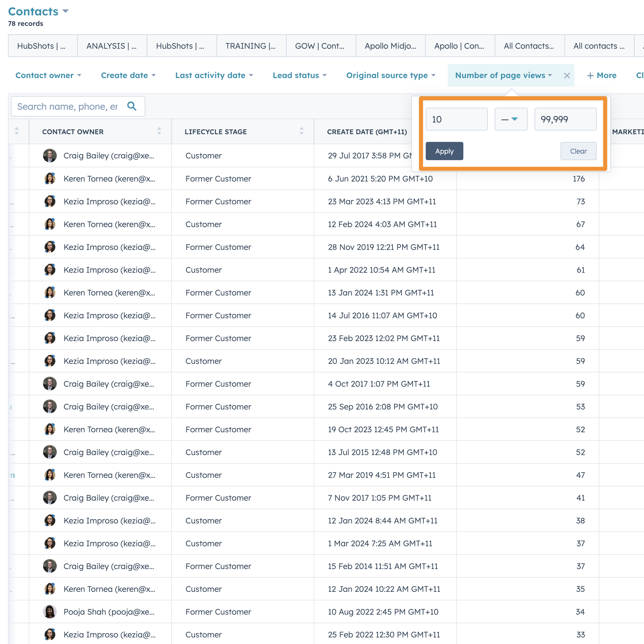Switch to the ANALYSIS view tab
The height and width of the screenshot is (644, 644).
pos(112,46)
